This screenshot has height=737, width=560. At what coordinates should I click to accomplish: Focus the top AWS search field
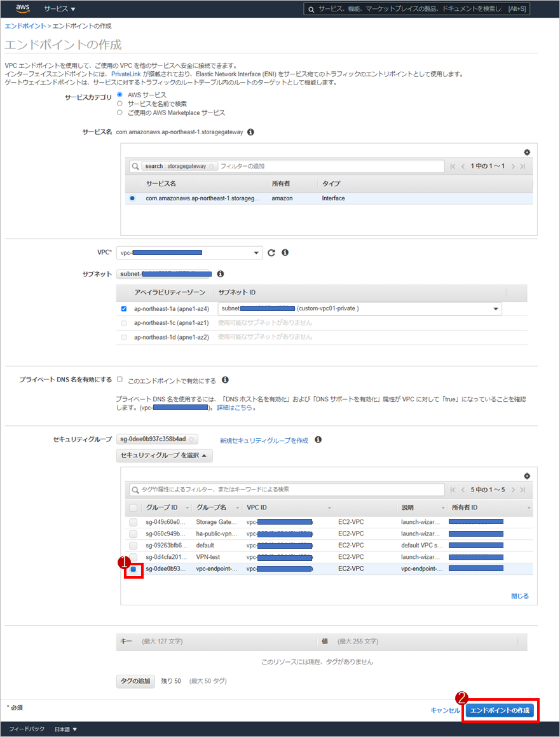click(417, 9)
